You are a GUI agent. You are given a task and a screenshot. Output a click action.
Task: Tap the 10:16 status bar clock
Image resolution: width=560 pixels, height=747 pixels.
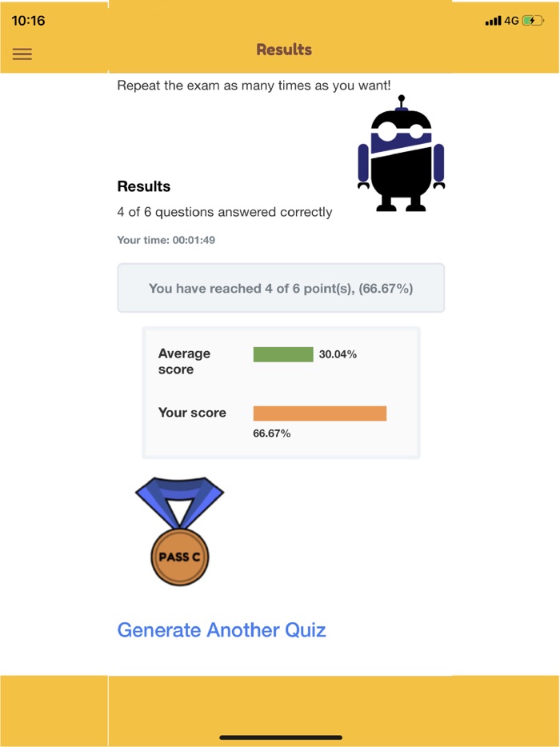[29, 21]
